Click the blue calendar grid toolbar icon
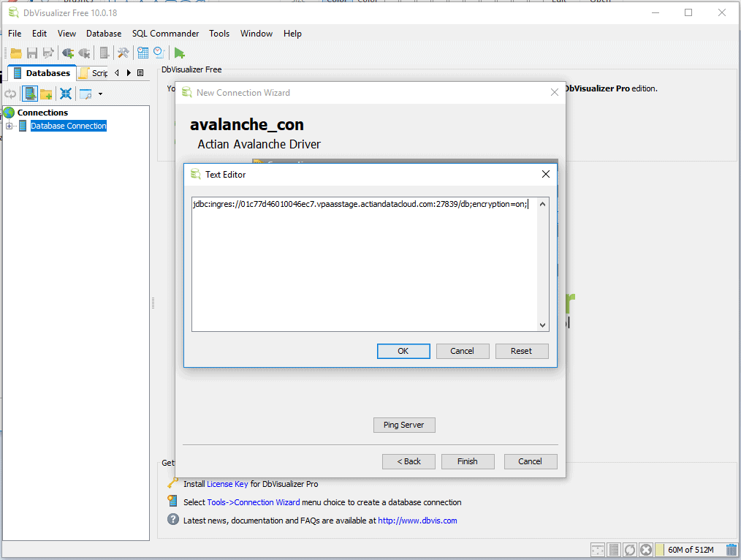Image resolution: width=741 pixels, height=560 pixels. [142, 53]
